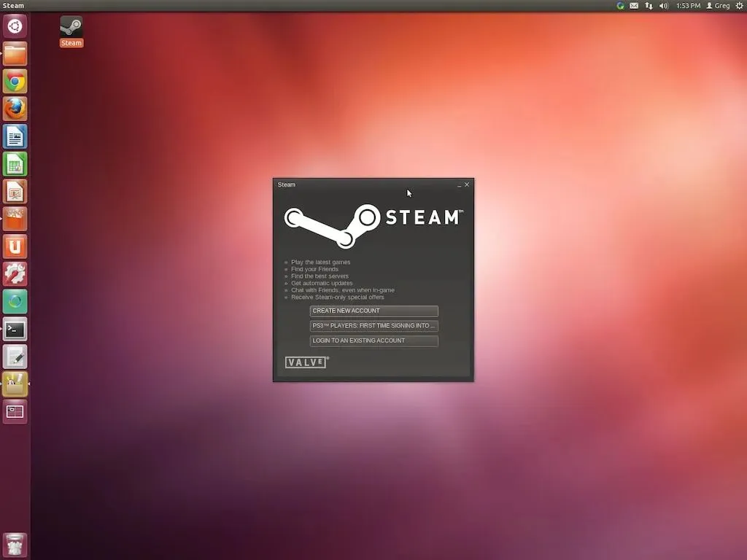Open the Greg user account menu
The image size is (747, 560).
coord(718,6)
